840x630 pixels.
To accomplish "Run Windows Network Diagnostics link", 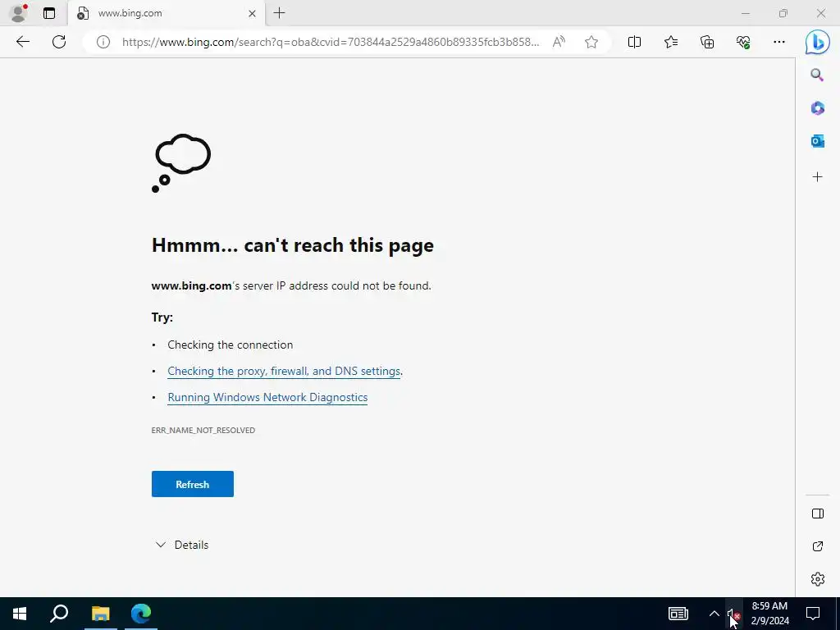I will [267, 398].
